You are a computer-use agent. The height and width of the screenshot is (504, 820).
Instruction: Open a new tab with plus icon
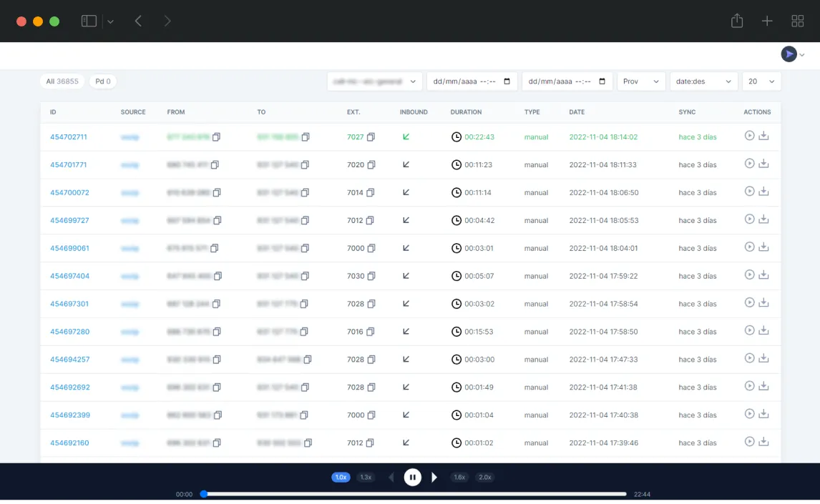click(767, 21)
